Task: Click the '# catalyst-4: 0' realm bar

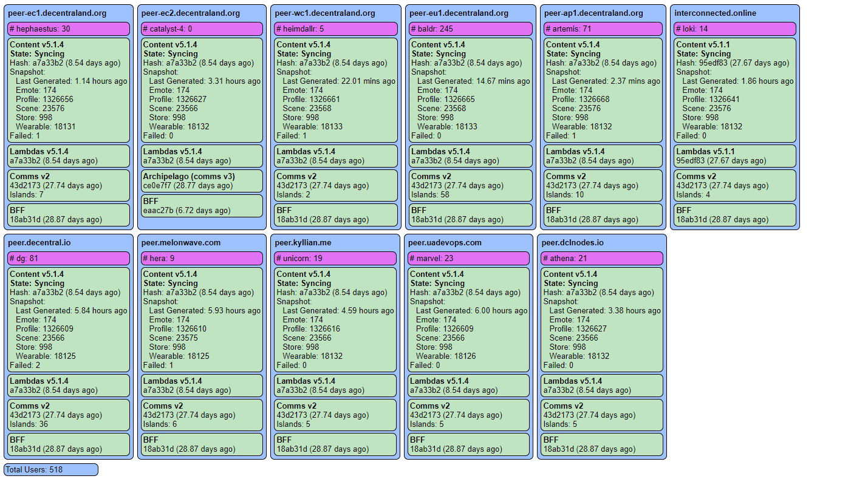Action: tap(202, 29)
